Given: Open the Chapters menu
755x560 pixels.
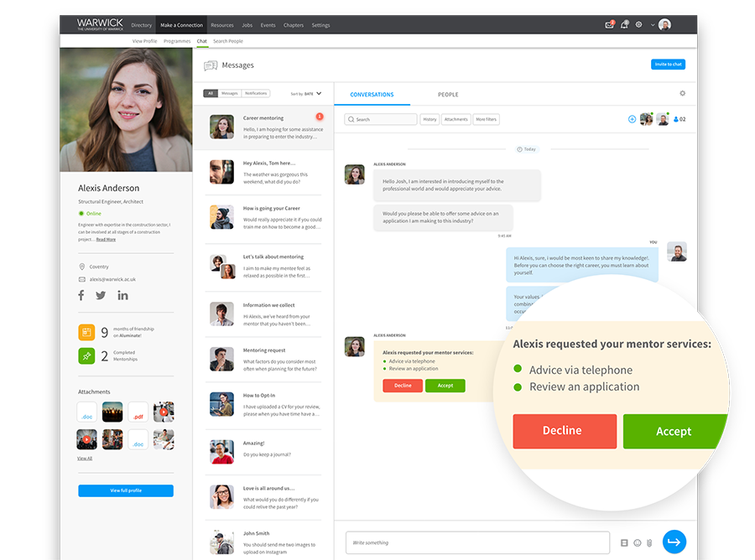Looking at the screenshot, I should point(294,25).
